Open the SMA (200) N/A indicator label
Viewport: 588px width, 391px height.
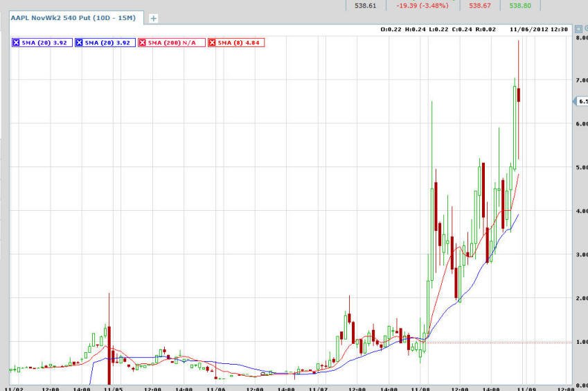[x=172, y=43]
